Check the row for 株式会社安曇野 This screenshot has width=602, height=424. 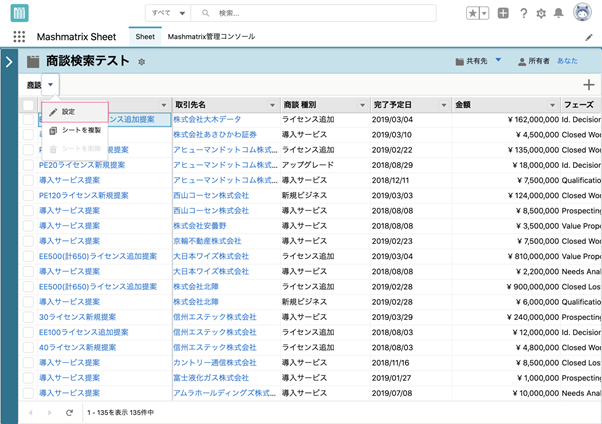[x=28, y=226]
